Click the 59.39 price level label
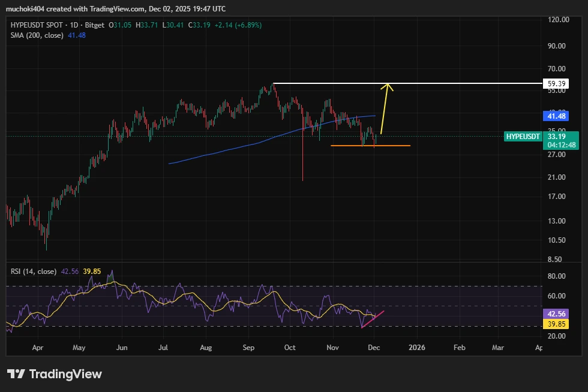588x392 pixels. (x=558, y=85)
